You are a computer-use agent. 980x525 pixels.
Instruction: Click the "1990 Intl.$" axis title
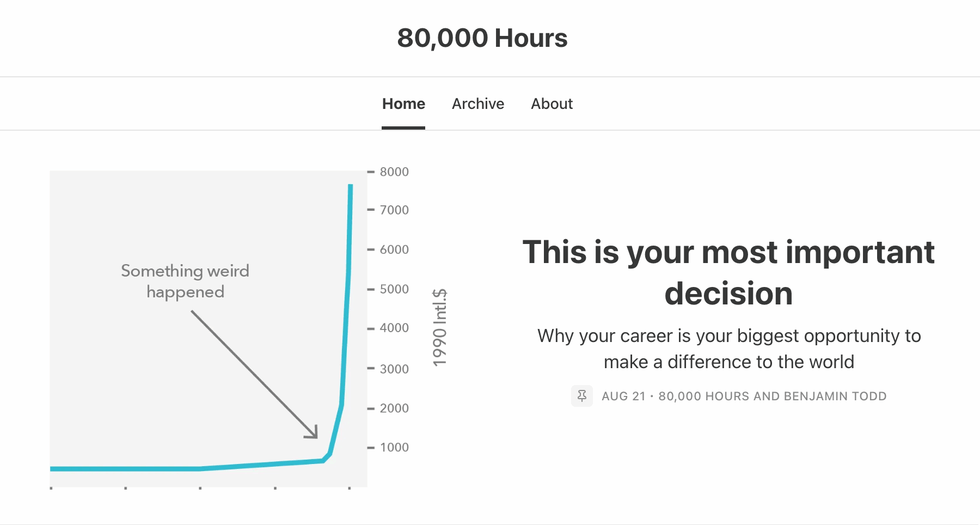click(x=440, y=327)
